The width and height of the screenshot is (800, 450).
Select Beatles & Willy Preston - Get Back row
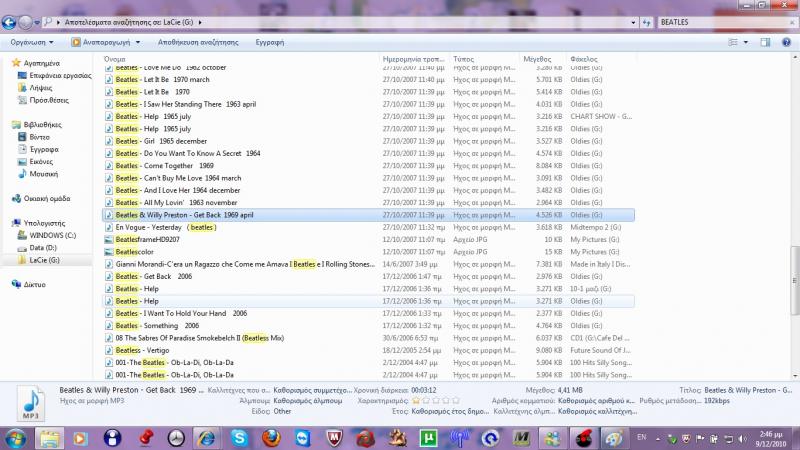[368, 215]
